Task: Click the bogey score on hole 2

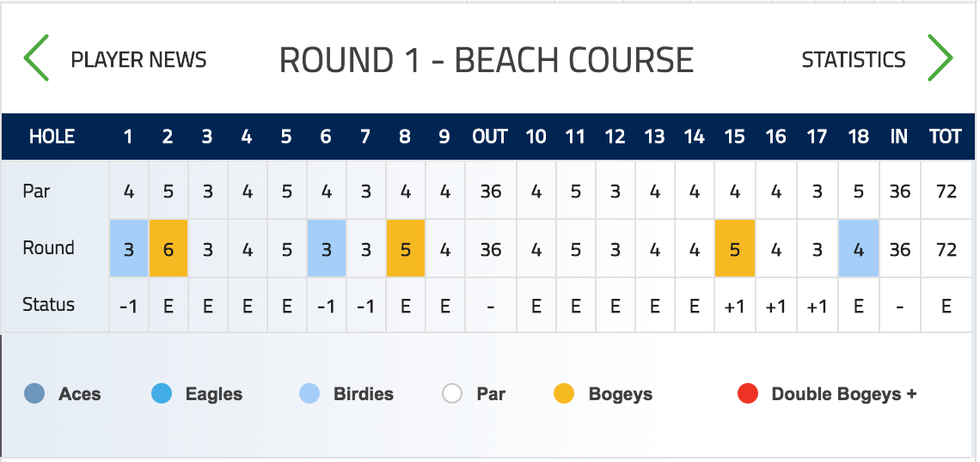Action: pyautogui.click(x=168, y=248)
